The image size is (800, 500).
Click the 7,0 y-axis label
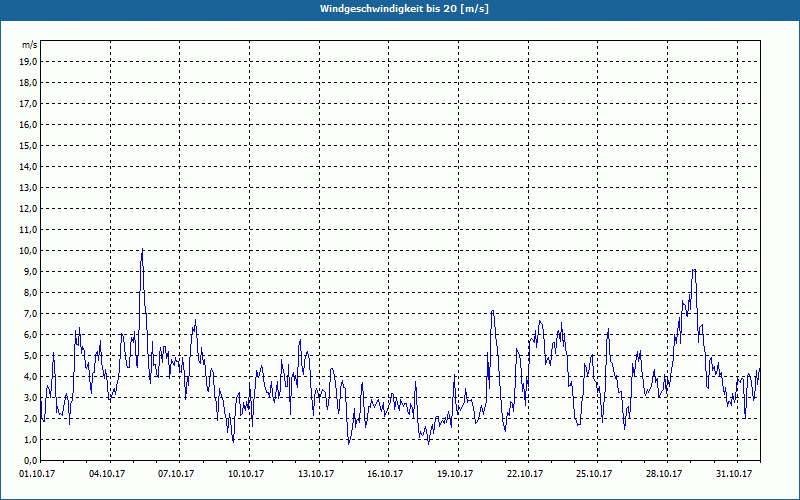click(30, 313)
